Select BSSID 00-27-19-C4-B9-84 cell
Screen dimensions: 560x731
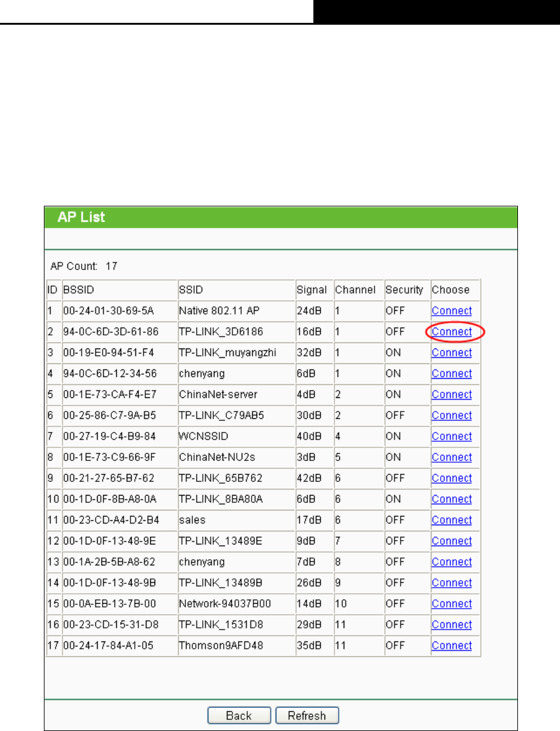(x=120, y=437)
